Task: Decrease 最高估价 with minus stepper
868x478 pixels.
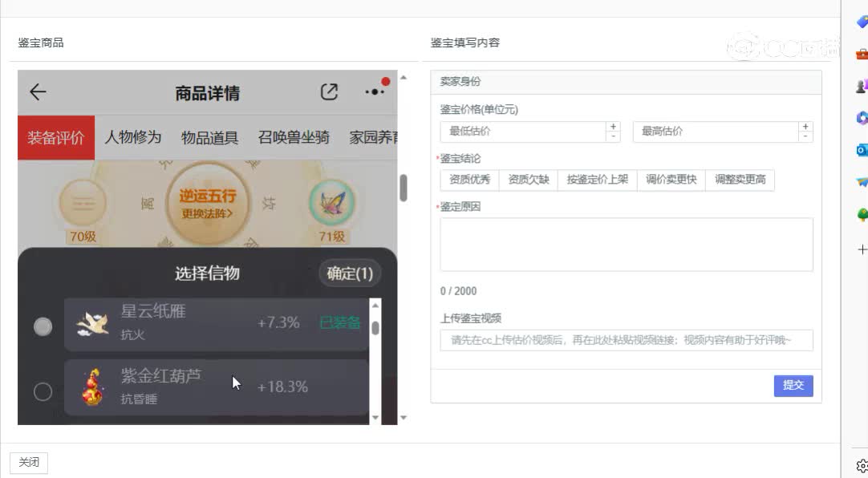Action: click(805, 136)
